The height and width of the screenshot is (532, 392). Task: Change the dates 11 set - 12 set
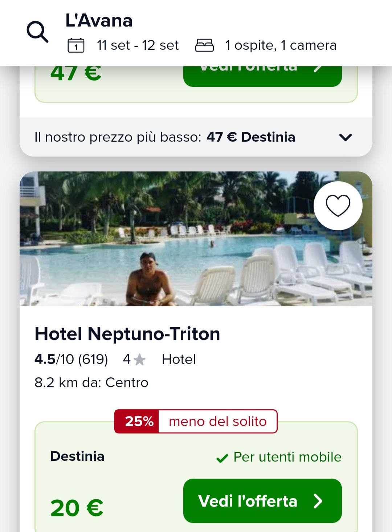[x=138, y=45]
